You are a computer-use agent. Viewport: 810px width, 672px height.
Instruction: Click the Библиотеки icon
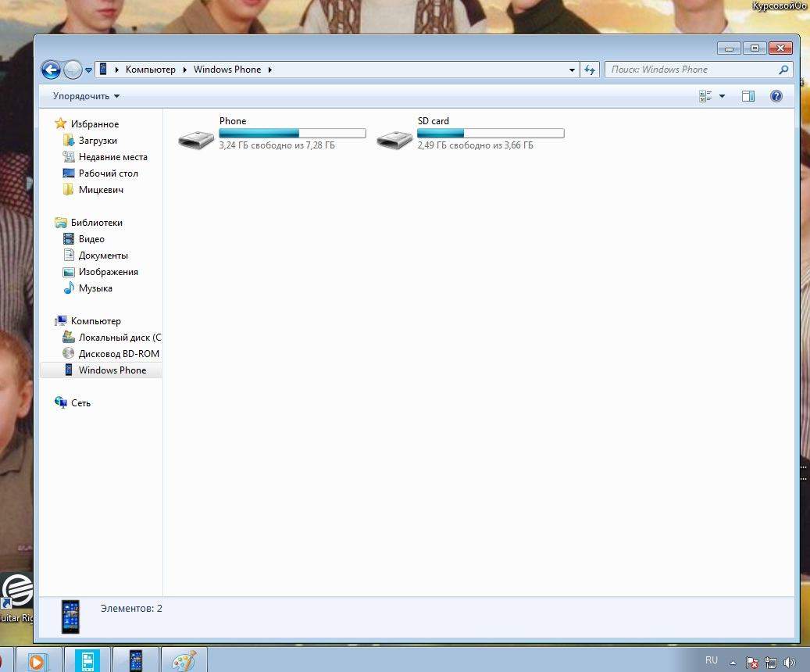point(60,222)
